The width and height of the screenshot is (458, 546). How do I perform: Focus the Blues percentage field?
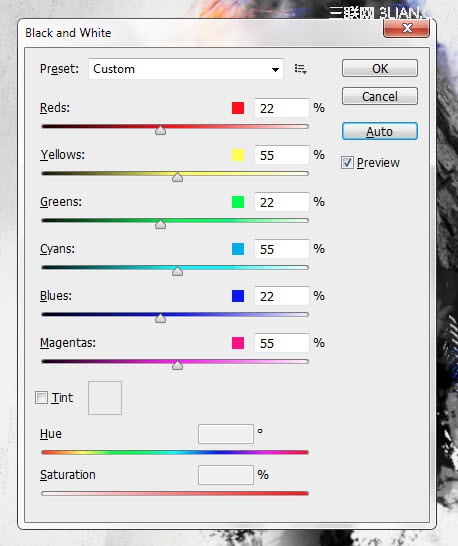(x=281, y=296)
